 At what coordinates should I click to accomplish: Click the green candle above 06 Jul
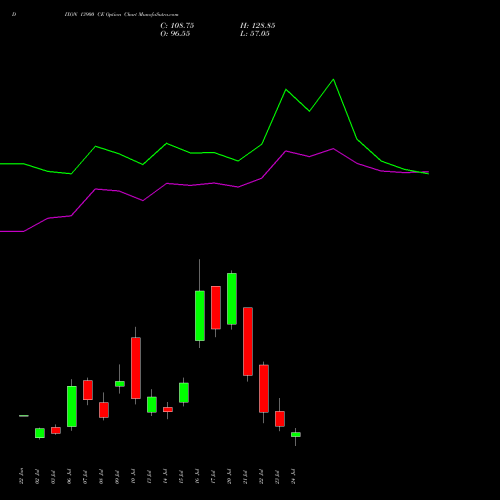[72, 406]
